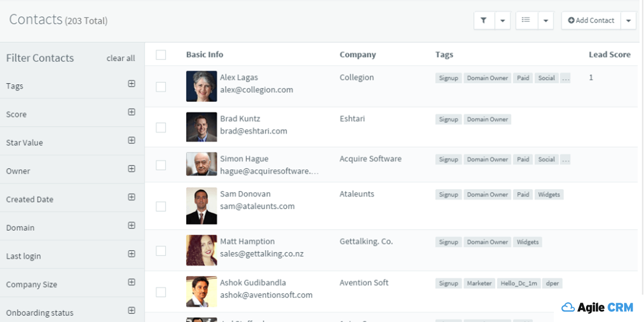Screen dimensions: 644x322
Task: Expand the Tags filter plus icon
Action: [x=131, y=84]
